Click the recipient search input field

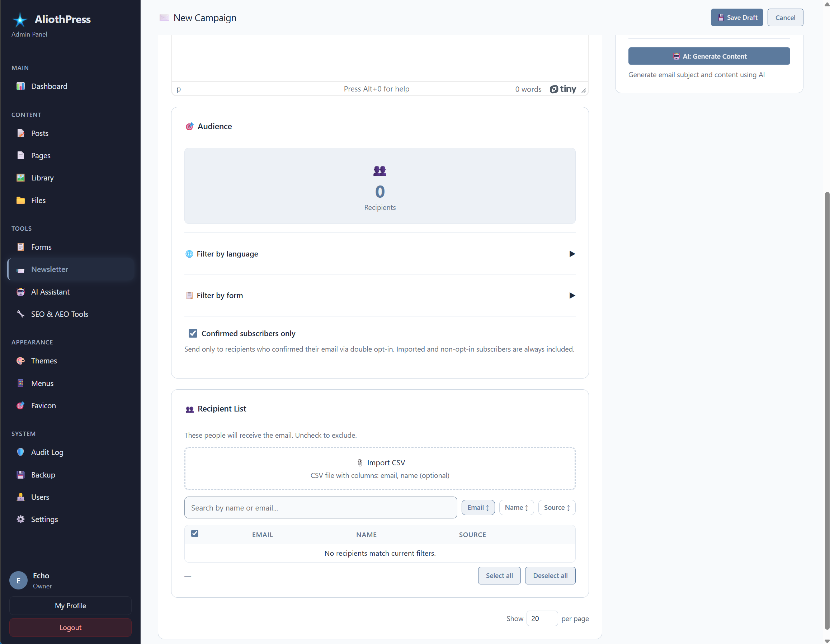point(320,508)
